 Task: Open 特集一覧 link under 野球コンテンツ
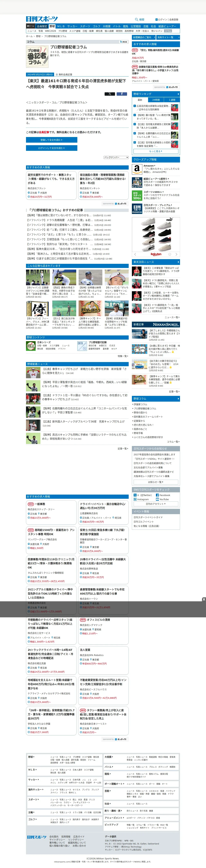122,356
